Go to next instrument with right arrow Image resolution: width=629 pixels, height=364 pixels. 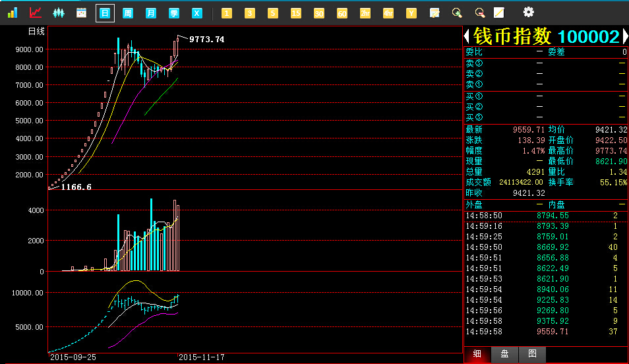[x=624, y=36]
